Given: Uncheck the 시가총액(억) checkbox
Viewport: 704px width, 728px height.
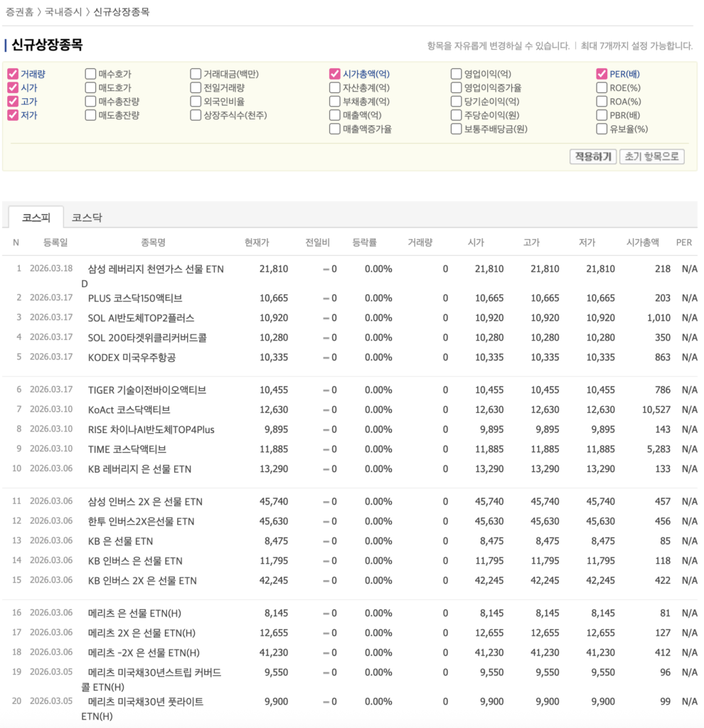Looking at the screenshot, I should click(x=335, y=74).
